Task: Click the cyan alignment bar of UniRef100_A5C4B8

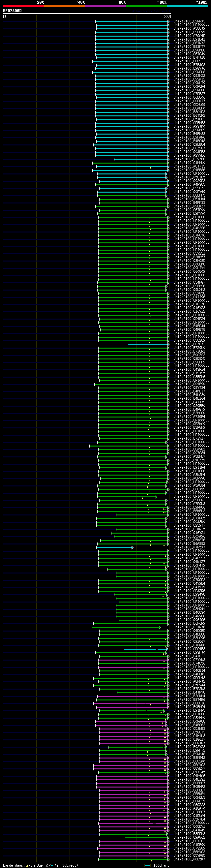Action: point(146,649)
